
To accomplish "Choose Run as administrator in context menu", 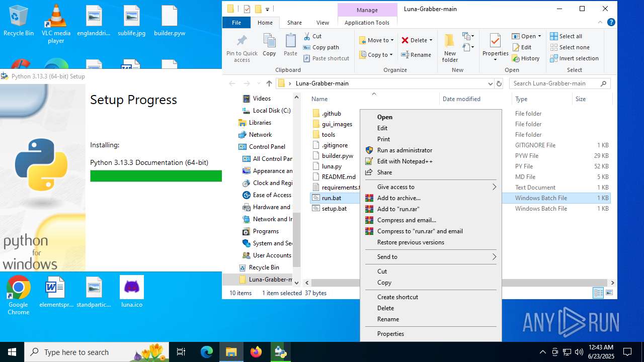I will [x=431, y=150].
